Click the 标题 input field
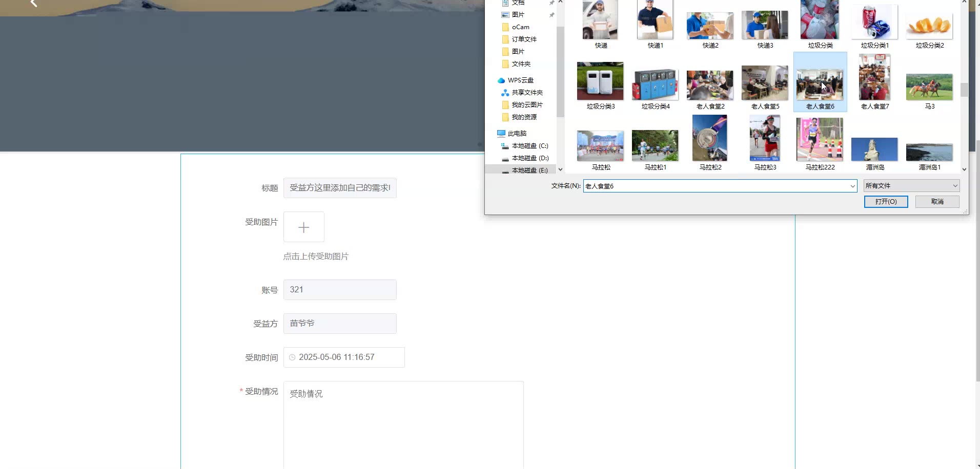The height and width of the screenshot is (469, 980). [339, 188]
